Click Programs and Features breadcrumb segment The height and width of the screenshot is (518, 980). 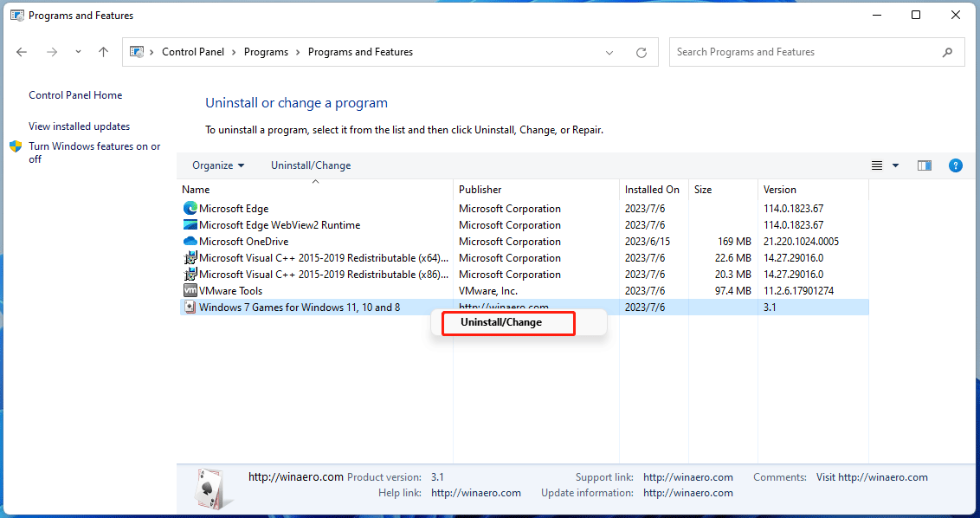[361, 52]
